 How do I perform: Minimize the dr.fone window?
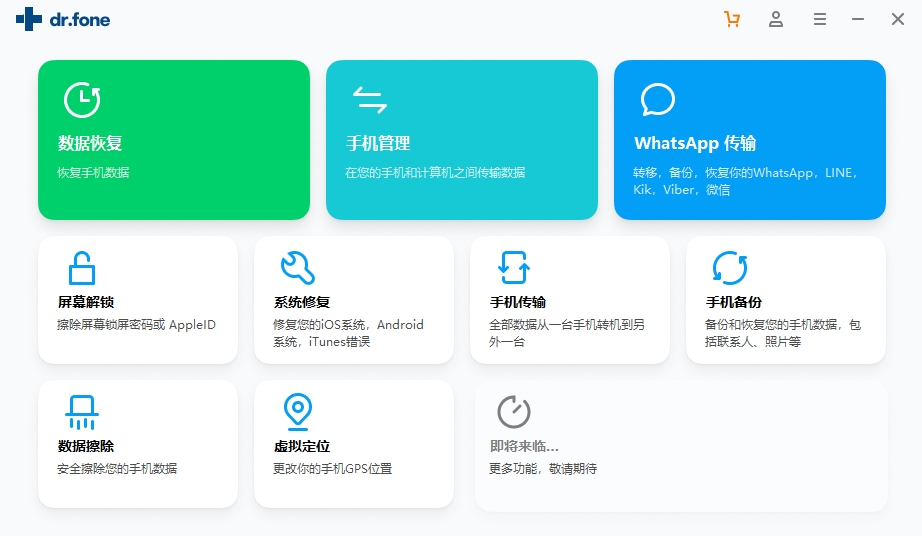coord(858,19)
